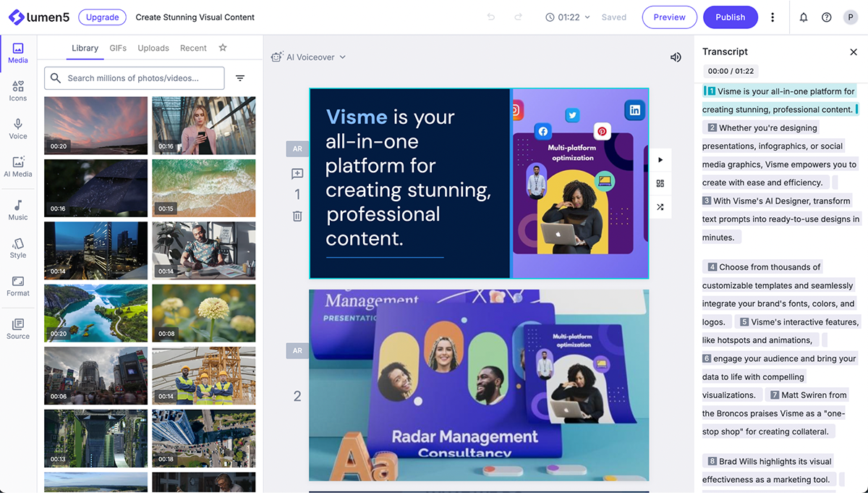Viewport: 868px width, 493px height.
Task: Toggle the favorites star in media tabs
Action: [x=222, y=48]
